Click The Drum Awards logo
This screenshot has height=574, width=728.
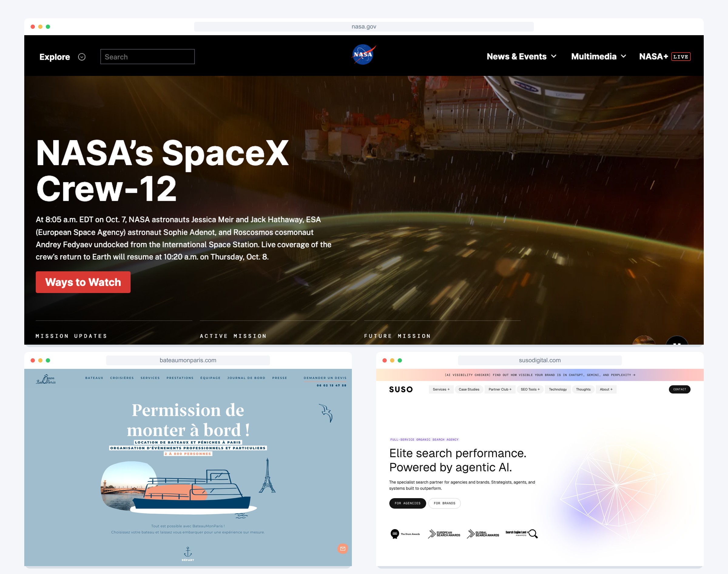405,534
